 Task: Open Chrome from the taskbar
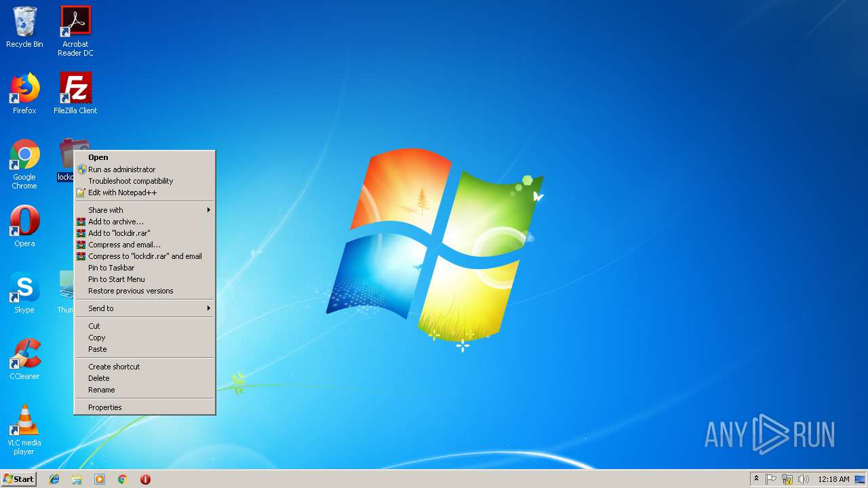pos(123,479)
